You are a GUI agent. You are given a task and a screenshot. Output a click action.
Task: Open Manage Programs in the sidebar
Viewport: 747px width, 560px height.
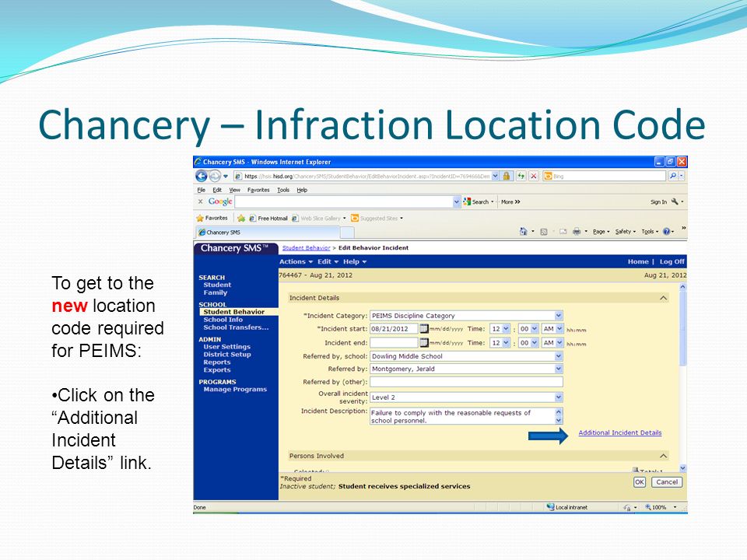235,389
